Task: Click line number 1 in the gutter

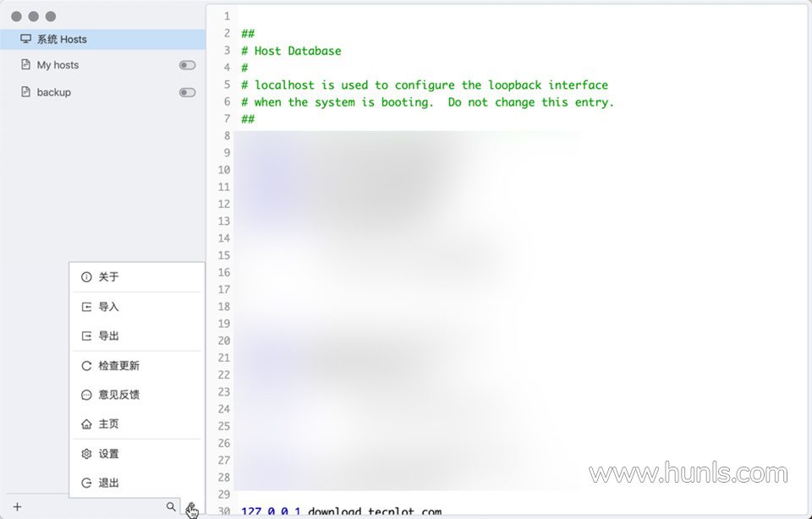Action: [x=227, y=17]
